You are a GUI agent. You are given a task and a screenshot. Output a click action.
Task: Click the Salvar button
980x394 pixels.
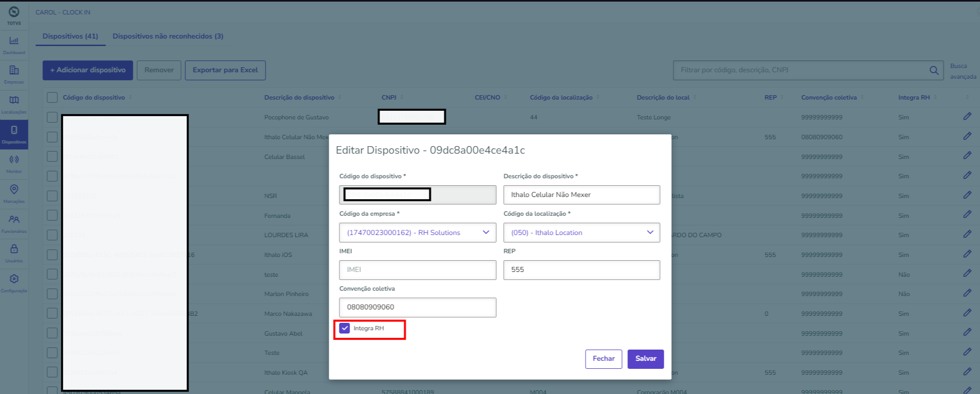pyautogui.click(x=645, y=359)
